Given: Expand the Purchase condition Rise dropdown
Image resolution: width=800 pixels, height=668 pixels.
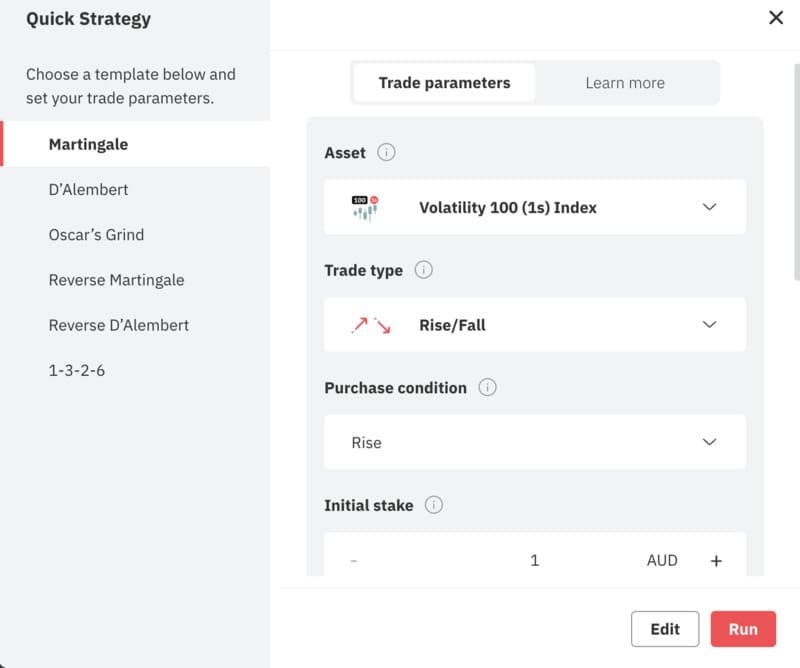Looking at the screenshot, I should tap(535, 442).
